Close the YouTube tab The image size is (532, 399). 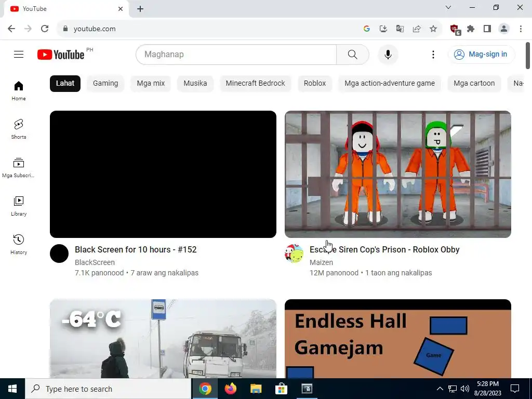point(121,9)
